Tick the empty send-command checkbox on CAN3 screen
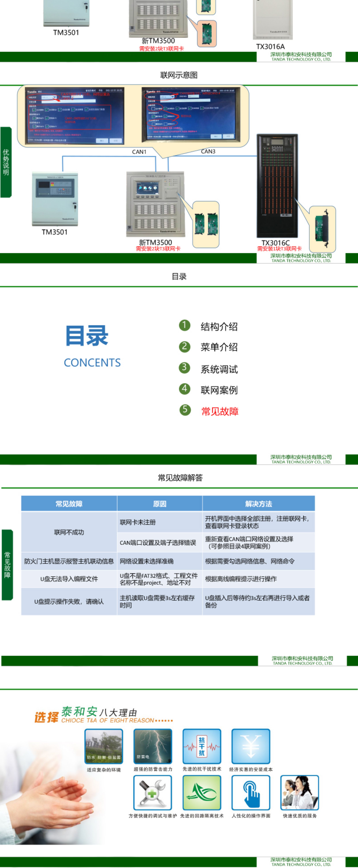The width and height of the screenshot is (358, 868). 154,124
